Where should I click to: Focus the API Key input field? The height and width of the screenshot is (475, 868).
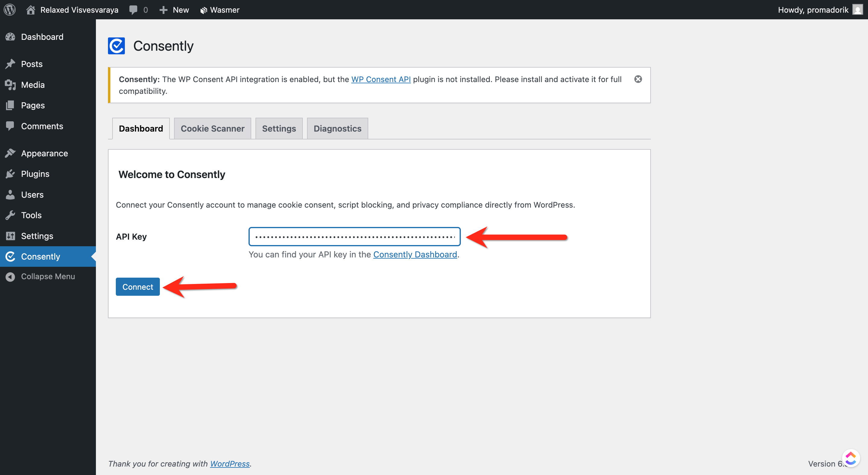pyautogui.click(x=354, y=237)
